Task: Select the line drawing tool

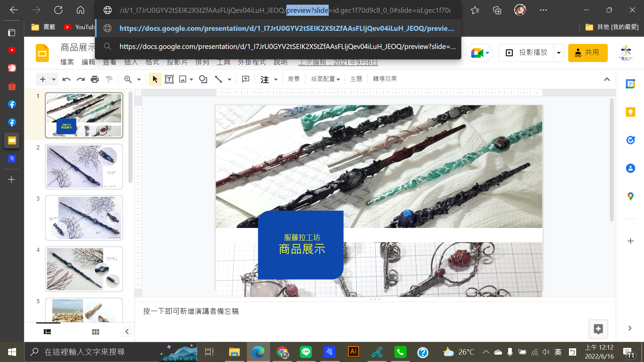Action: click(218, 79)
